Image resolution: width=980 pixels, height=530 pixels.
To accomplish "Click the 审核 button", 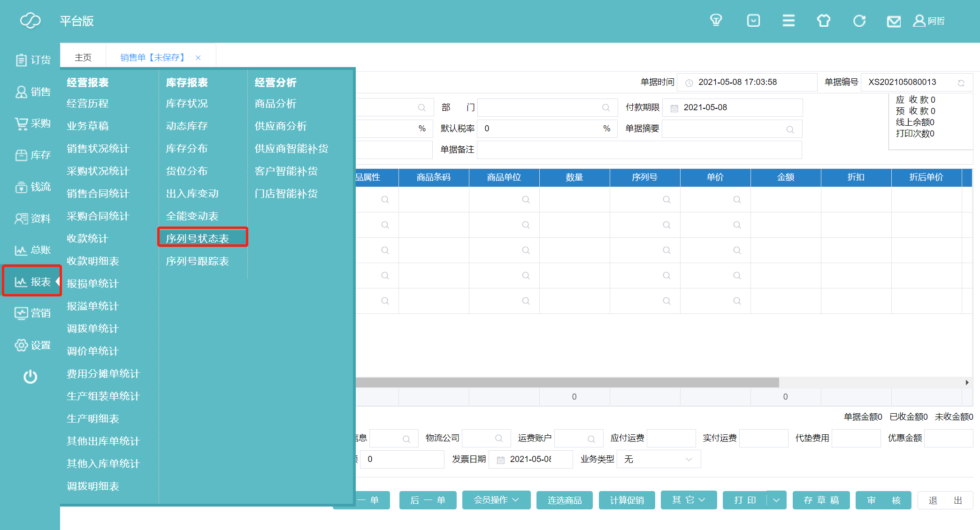I will (883, 500).
